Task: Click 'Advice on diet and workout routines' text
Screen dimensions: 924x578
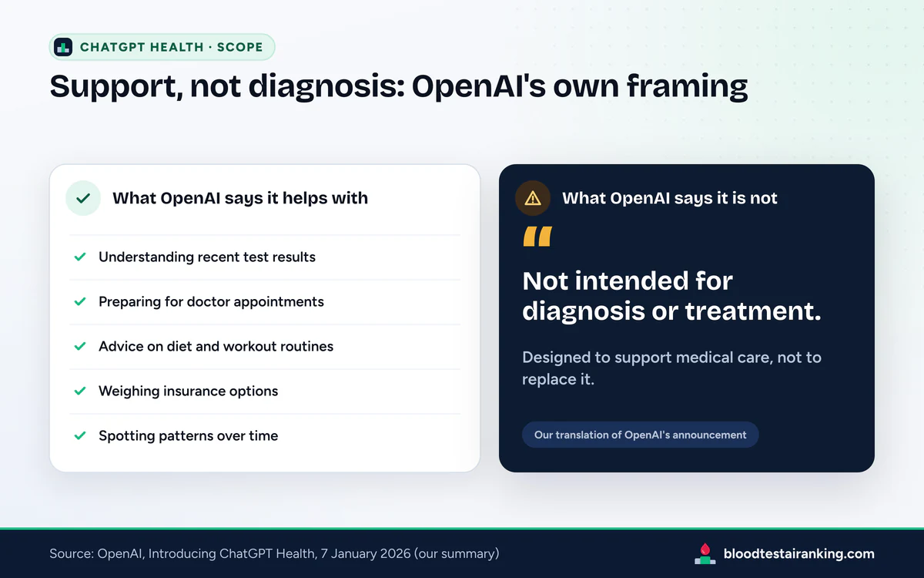Action: (x=216, y=346)
